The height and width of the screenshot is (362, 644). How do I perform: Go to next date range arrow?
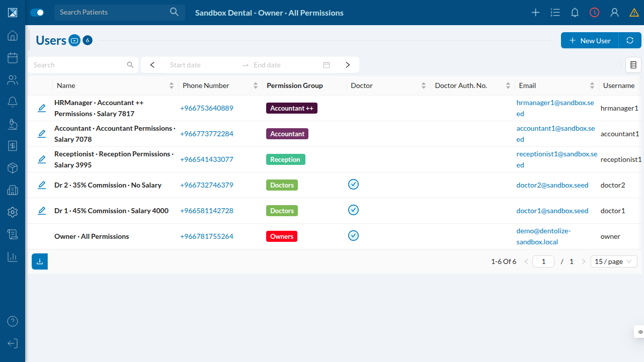click(348, 65)
